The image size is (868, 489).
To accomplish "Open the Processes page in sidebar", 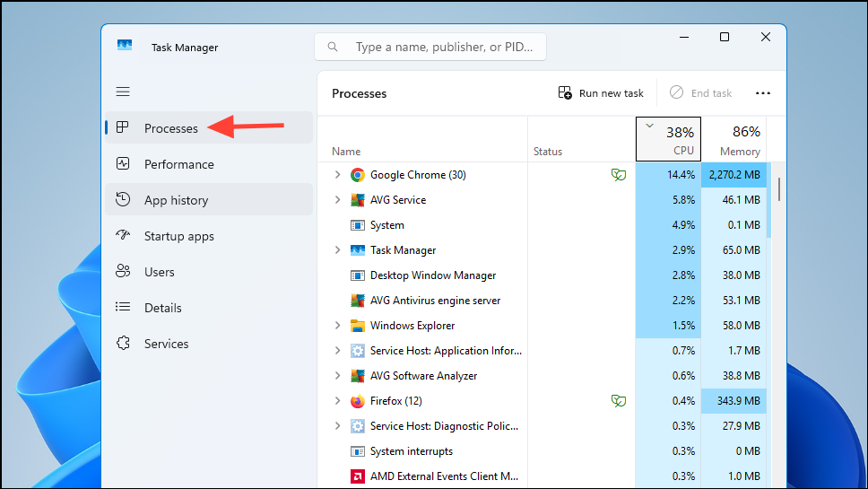I will 209,128.
